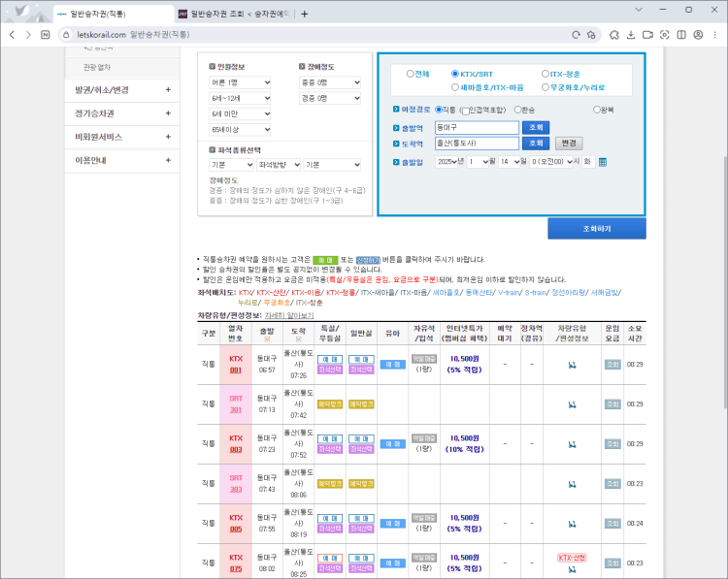Viewport: 728px width, 579px height.
Task: Open the user profile icon
Action: point(698,35)
